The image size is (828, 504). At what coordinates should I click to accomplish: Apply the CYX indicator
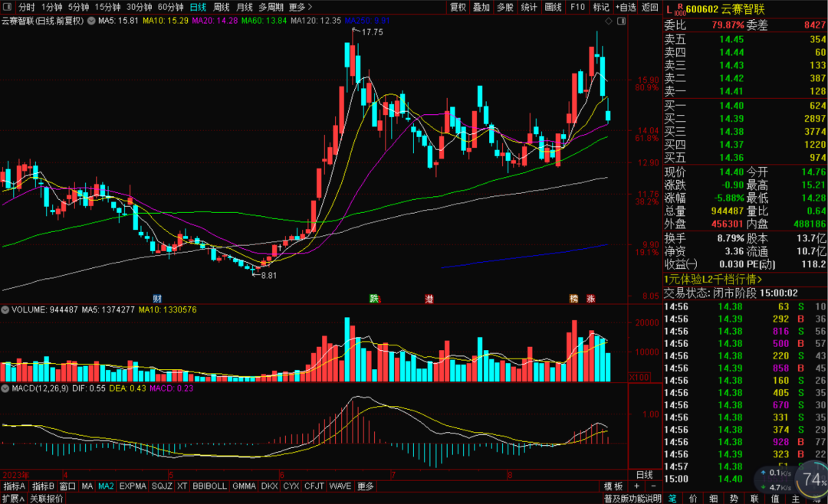[291, 486]
